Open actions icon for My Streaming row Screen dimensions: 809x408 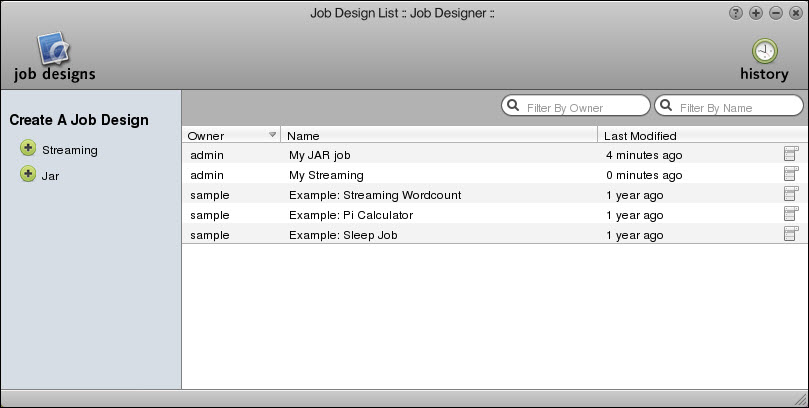791,174
